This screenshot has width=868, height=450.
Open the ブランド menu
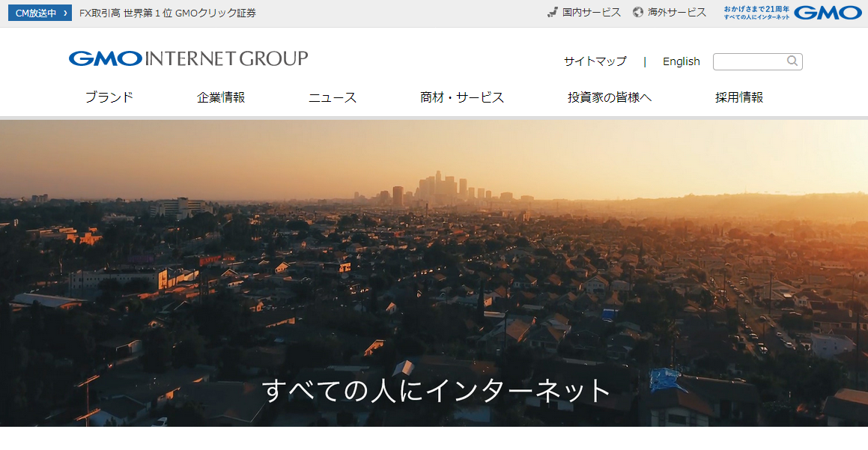pyautogui.click(x=109, y=97)
